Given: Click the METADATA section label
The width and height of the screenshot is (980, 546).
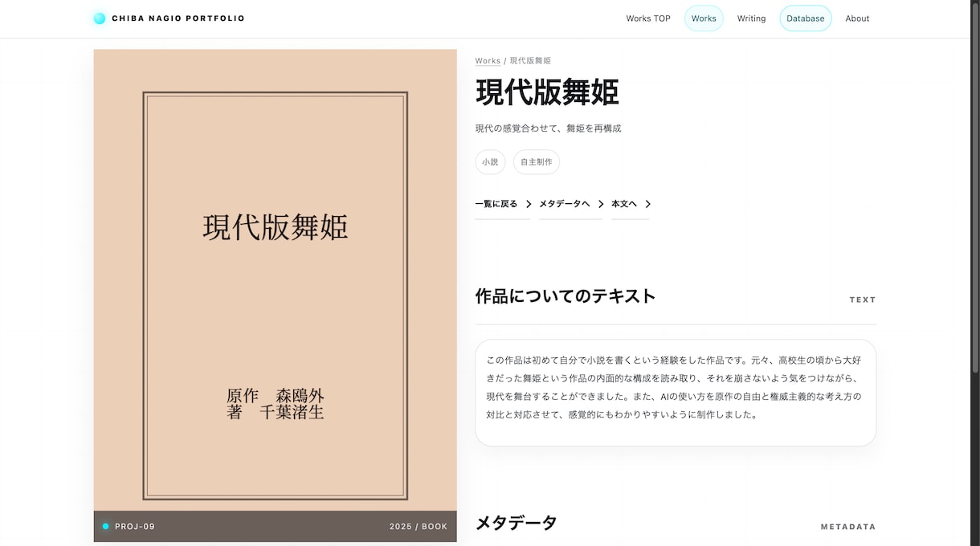Looking at the screenshot, I should click(848, 528).
